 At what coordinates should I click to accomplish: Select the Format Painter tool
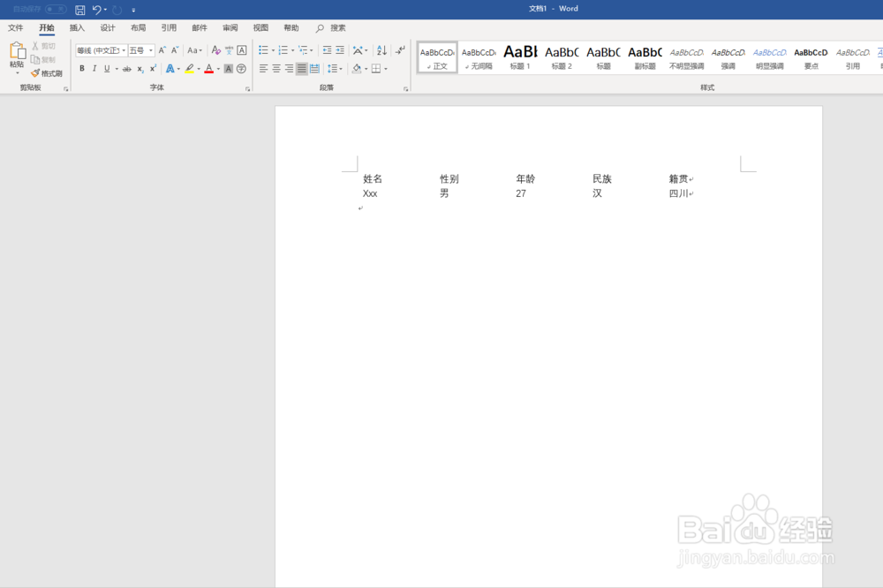tap(46, 72)
